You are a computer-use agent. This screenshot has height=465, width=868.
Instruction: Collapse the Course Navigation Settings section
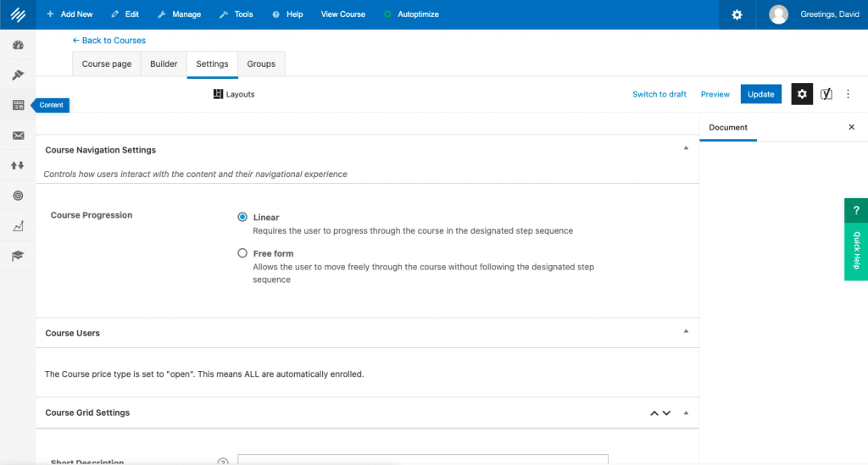pyautogui.click(x=686, y=148)
